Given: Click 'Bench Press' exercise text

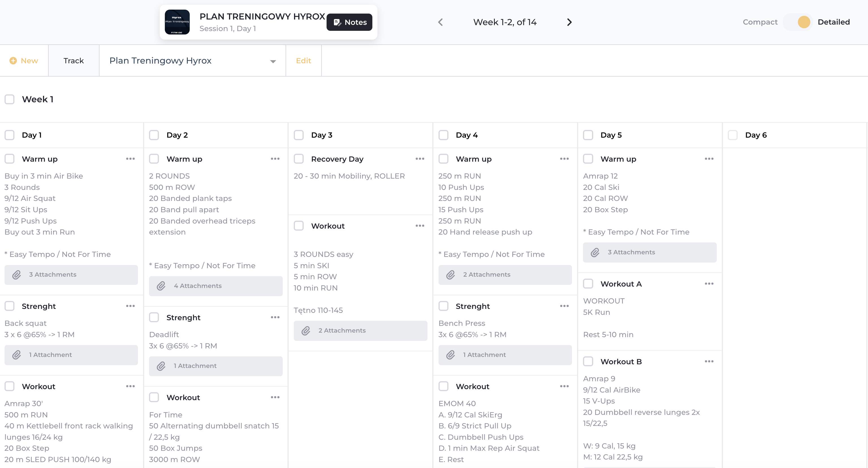Looking at the screenshot, I should coord(462,323).
